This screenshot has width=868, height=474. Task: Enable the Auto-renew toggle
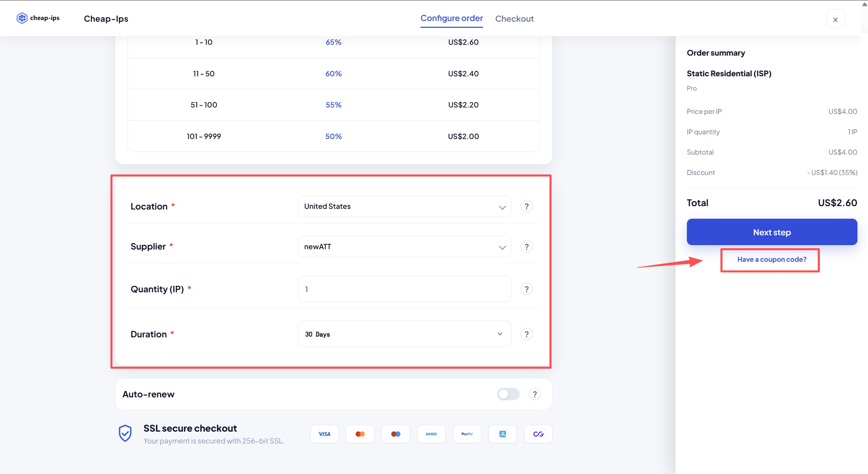tap(508, 394)
